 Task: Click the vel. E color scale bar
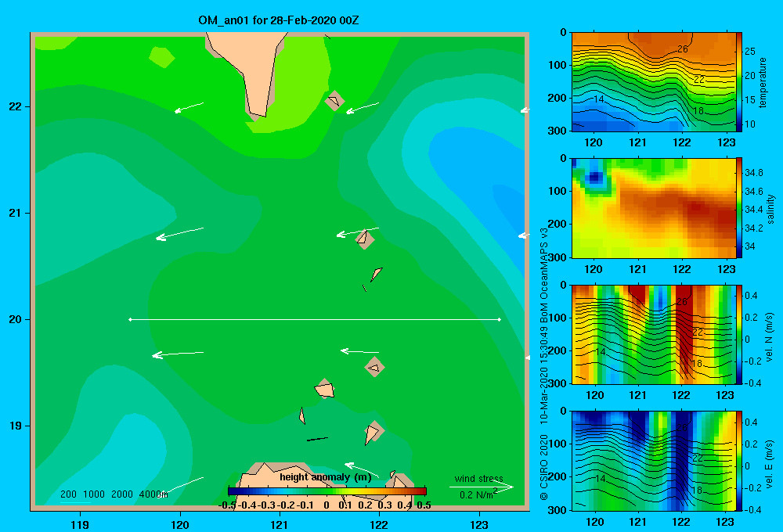click(x=739, y=461)
